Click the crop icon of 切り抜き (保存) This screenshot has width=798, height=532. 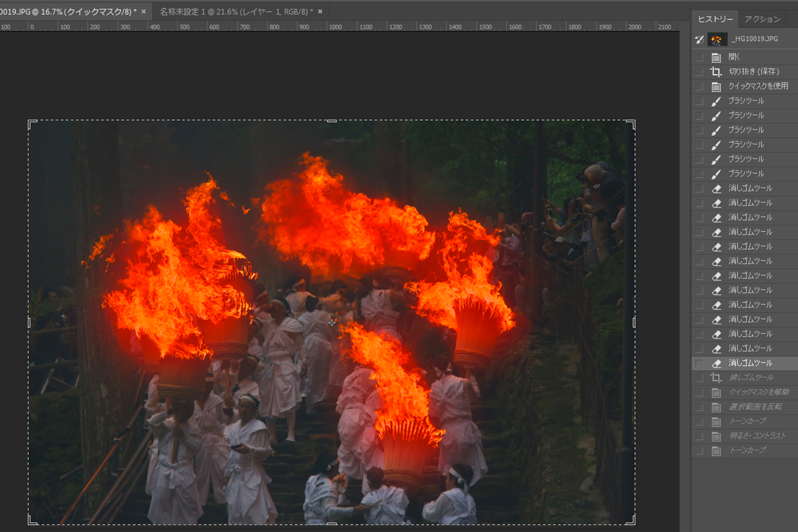(716, 72)
